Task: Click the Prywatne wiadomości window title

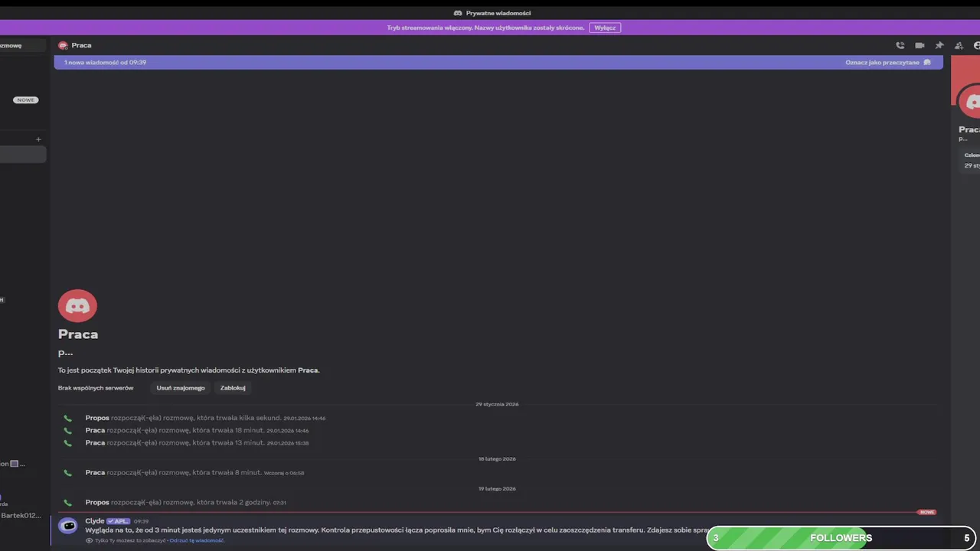Action: pos(498,13)
